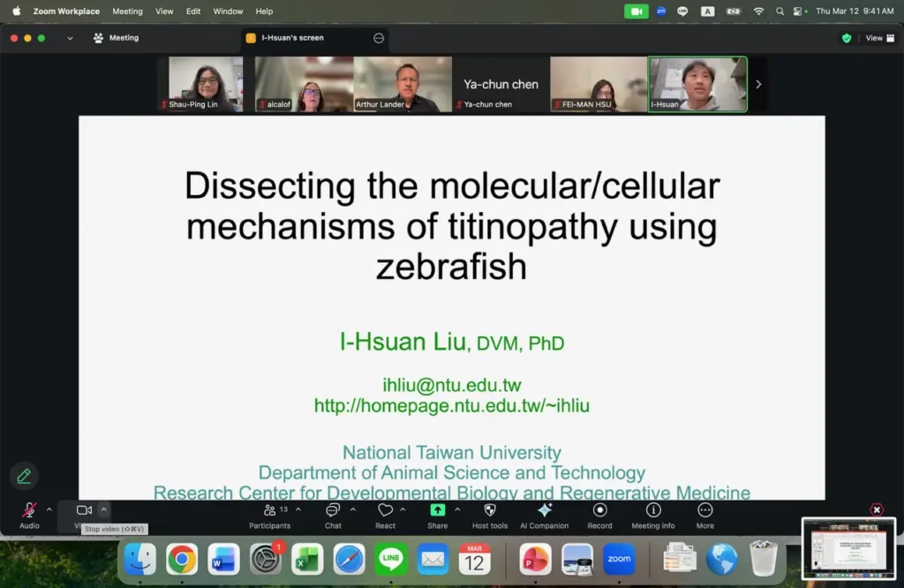The height and width of the screenshot is (588, 904).
Task: Expand the Share options arrow
Action: click(457, 509)
